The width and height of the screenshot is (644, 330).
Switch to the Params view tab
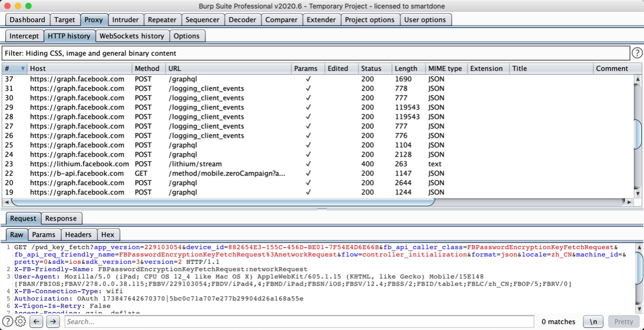[x=43, y=234]
